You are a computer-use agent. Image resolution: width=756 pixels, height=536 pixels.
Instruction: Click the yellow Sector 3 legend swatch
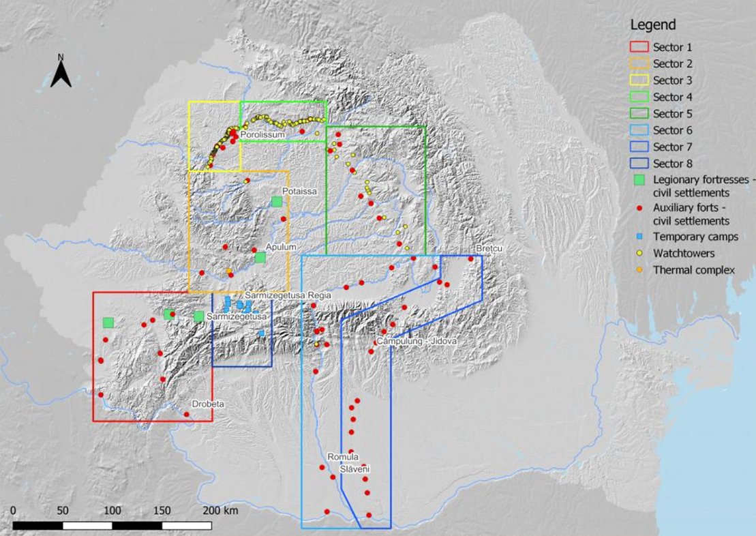coord(639,80)
